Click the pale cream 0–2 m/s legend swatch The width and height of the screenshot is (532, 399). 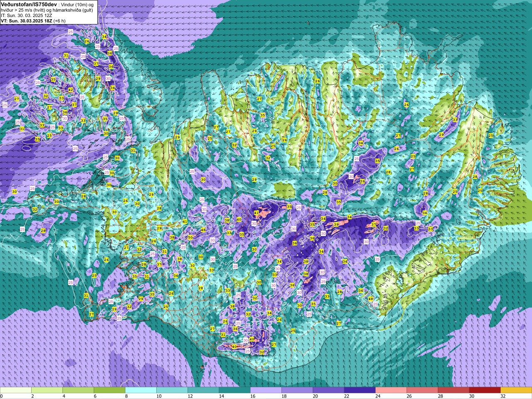16,390
